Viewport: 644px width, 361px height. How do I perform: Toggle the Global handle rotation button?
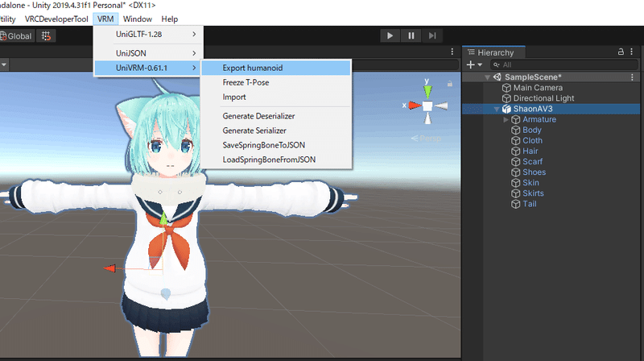[16, 36]
